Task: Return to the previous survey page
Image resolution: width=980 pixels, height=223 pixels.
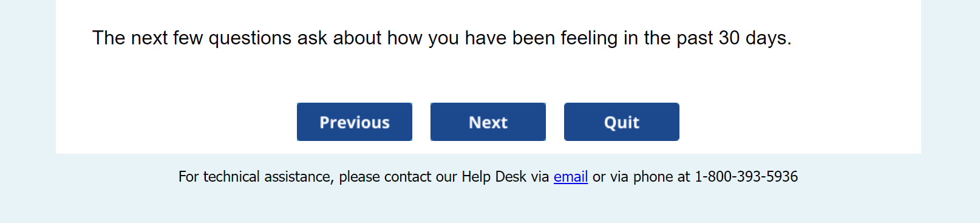Action: point(354,122)
